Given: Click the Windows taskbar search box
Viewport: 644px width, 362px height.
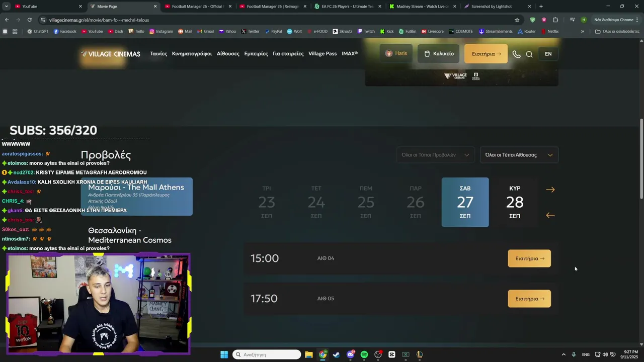Looking at the screenshot, I should click(267, 354).
